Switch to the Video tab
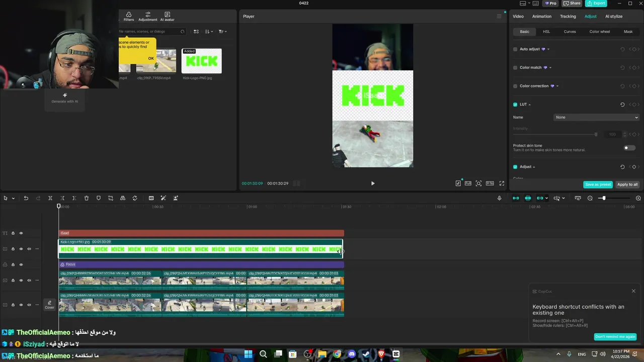The image size is (644, 362). [518, 16]
